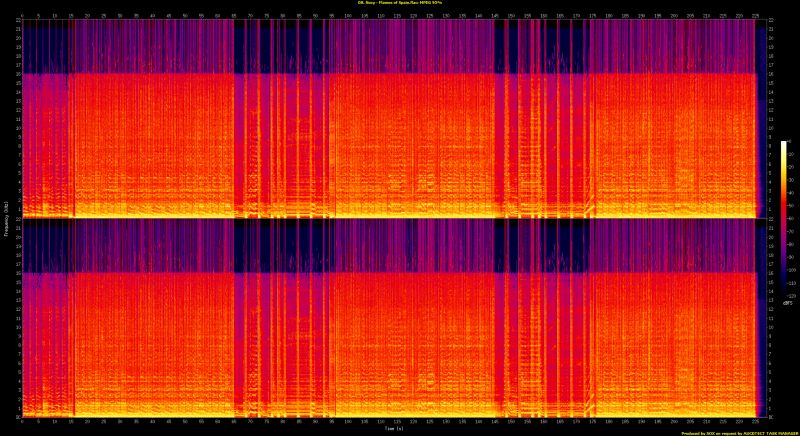
Task: Click the black divider between the two channels
Action: [x=390, y=218]
